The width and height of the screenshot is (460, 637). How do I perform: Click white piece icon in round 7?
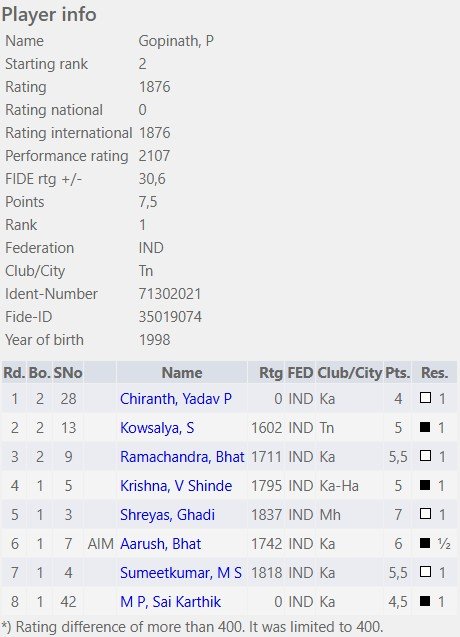(425, 572)
